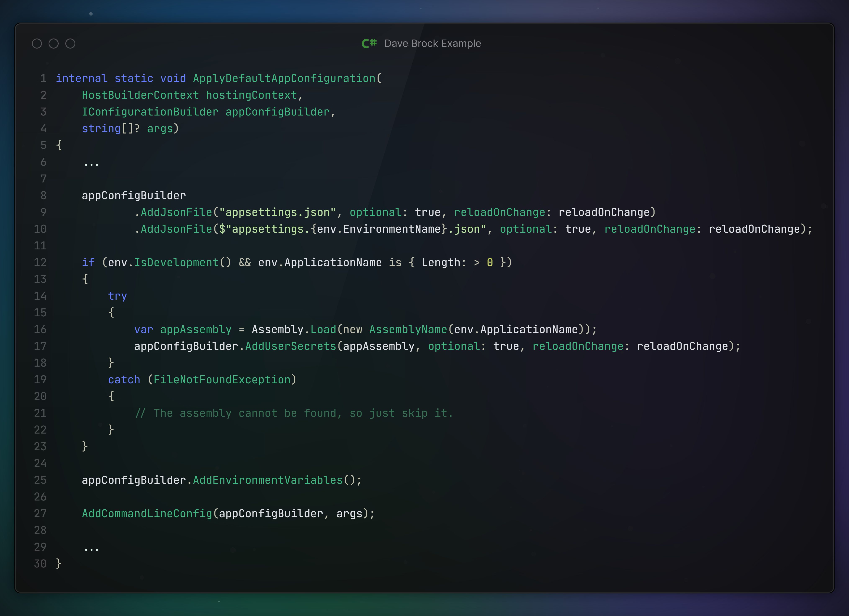Click FileNotFoundException in the catch clause
Screen dimensions: 849x616
coord(222,380)
